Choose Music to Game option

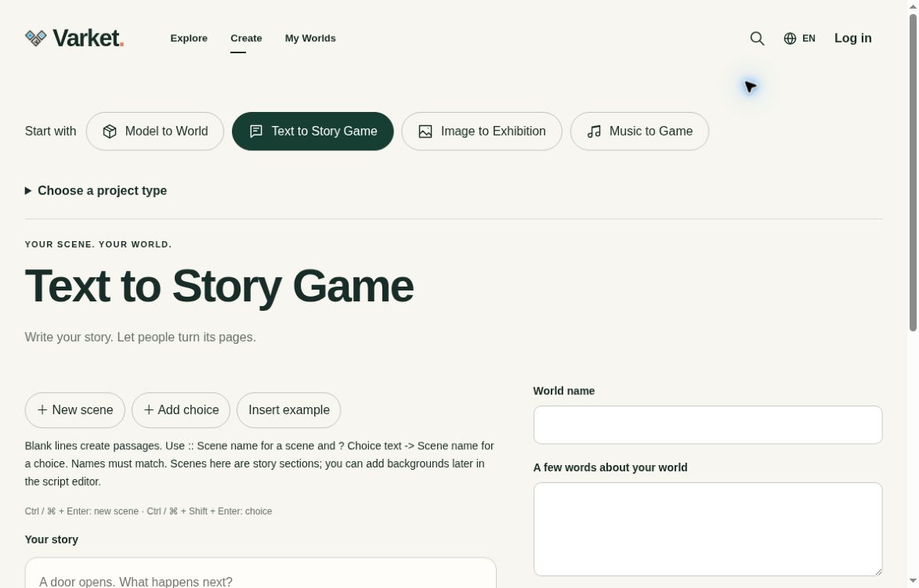click(x=639, y=132)
